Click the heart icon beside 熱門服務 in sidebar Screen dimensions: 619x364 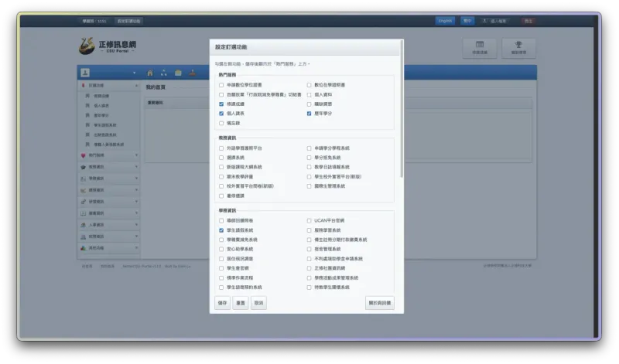(83, 155)
